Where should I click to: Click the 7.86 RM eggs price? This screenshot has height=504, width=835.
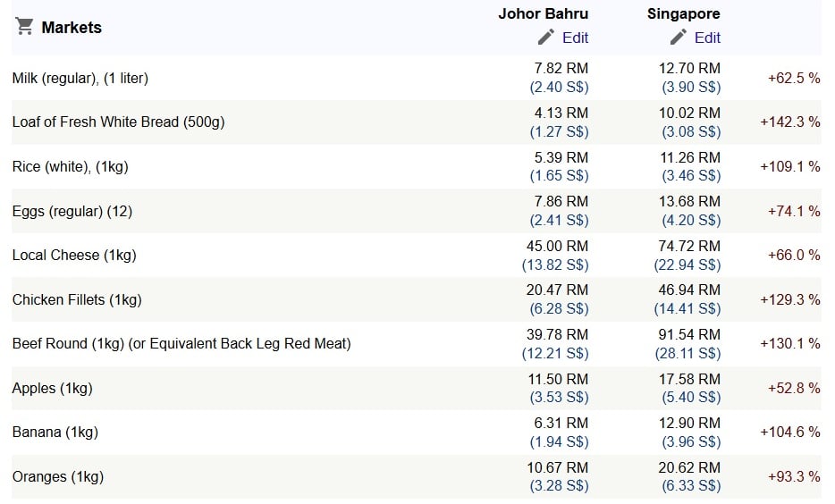pos(561,202)
